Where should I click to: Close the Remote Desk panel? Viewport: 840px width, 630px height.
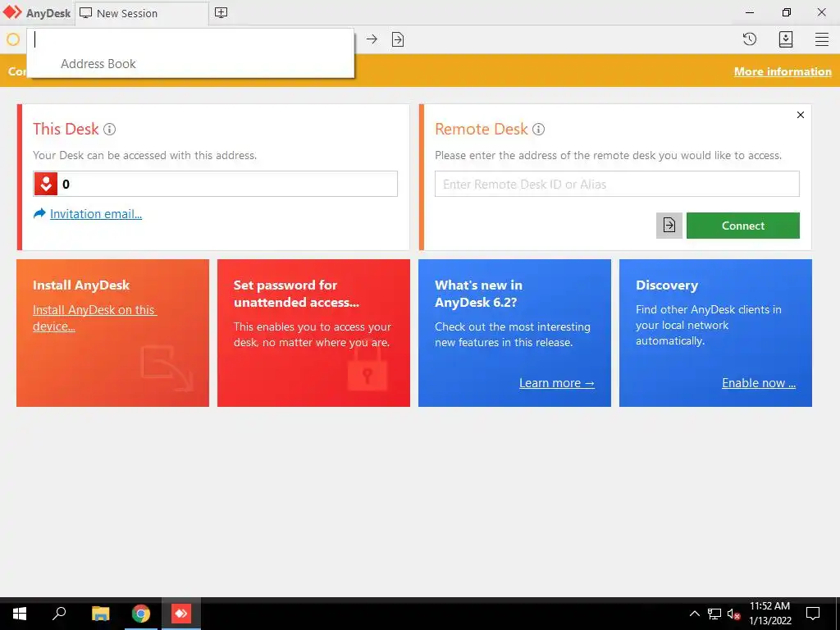coord(801,115)
